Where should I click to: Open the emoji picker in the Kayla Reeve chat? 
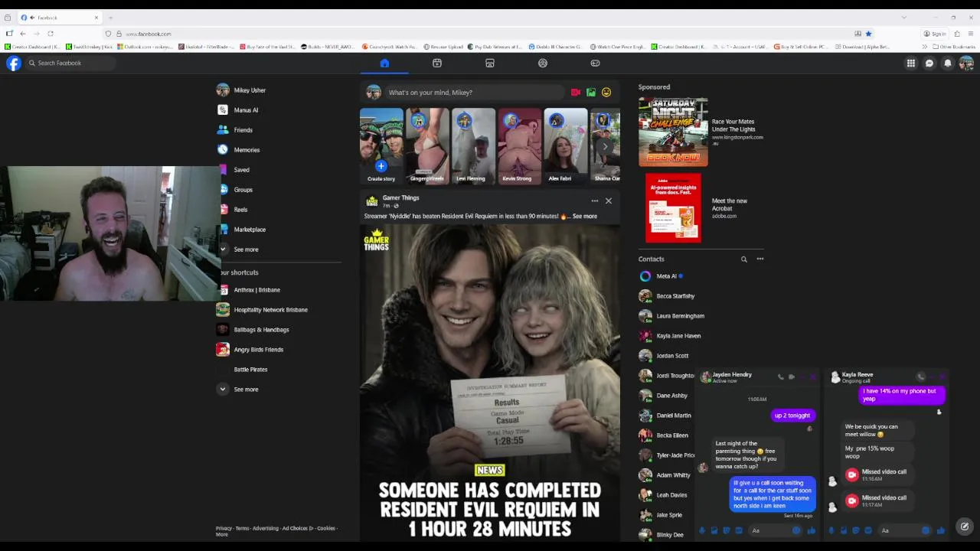(x=926, y=530)
